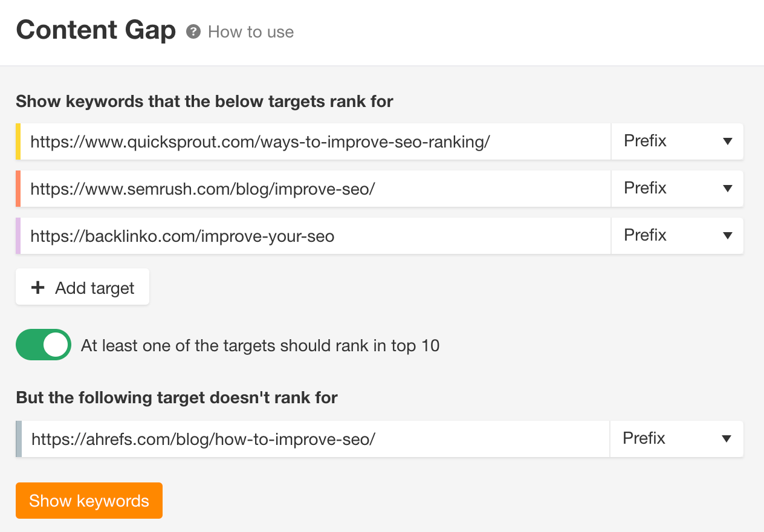Image resolution: width=764 pixels, height=532 pixels.
Task: Click the backlinko URL input field
Action: pos(316,236)
